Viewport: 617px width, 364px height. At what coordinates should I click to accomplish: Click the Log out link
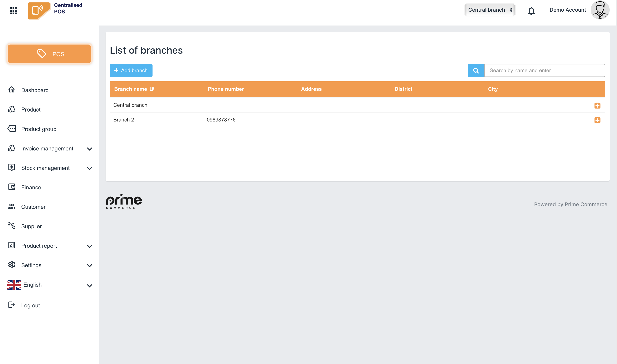(x=31, y=305)
